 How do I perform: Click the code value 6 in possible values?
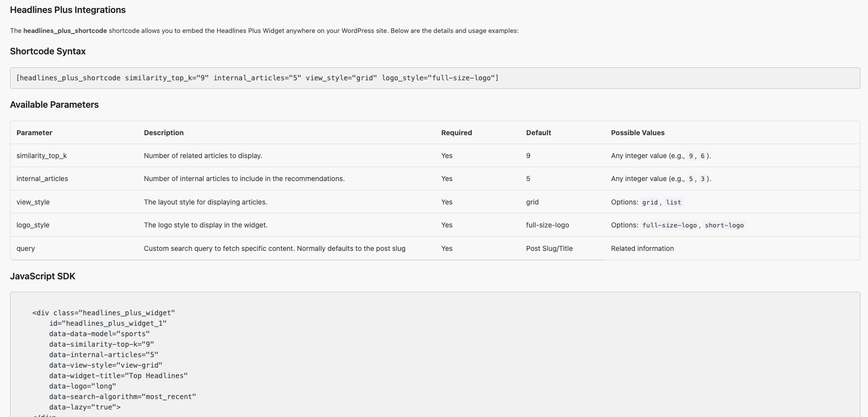(702, 156)
